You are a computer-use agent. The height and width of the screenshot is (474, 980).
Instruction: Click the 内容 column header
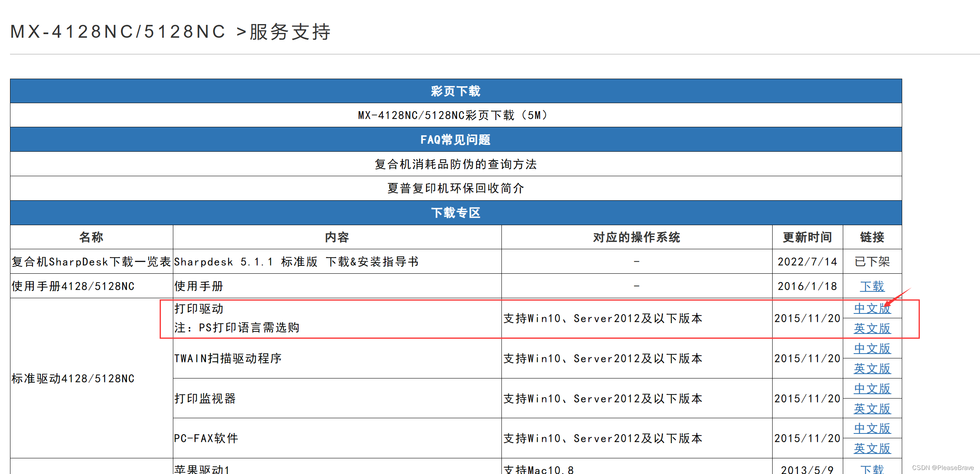coord(337,237)
